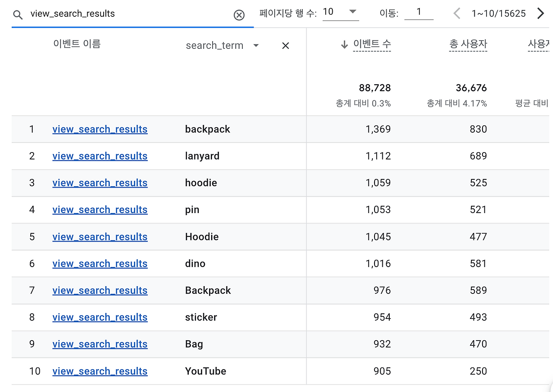This screenshot has width=553, height=392.
Task: Click event count 932
Action: pyautogui.click(x=382, y=344)
